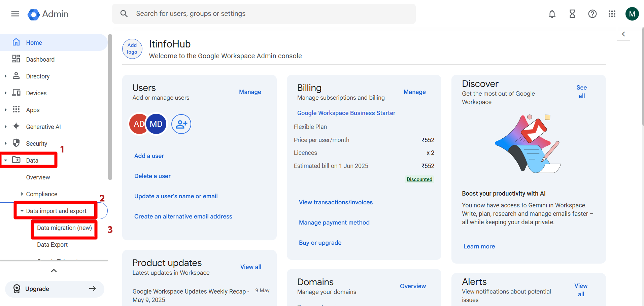Select Overview under Data

(38, 177)
